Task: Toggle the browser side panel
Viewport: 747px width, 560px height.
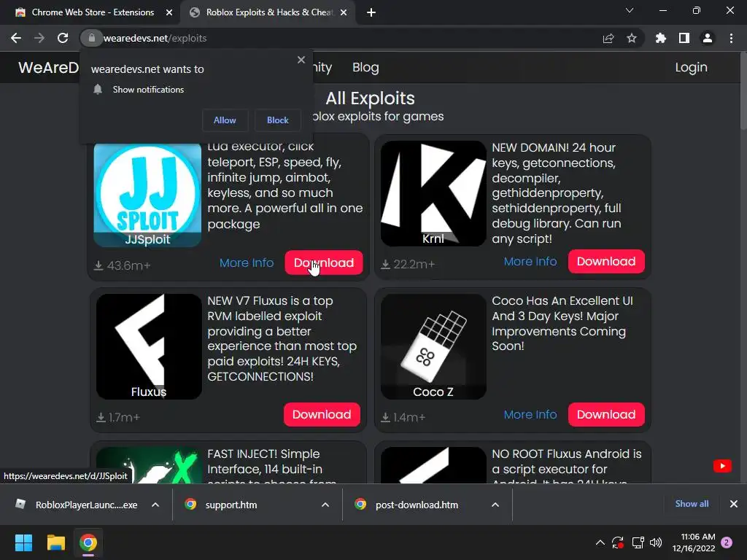Action: [x=684, y=38]
